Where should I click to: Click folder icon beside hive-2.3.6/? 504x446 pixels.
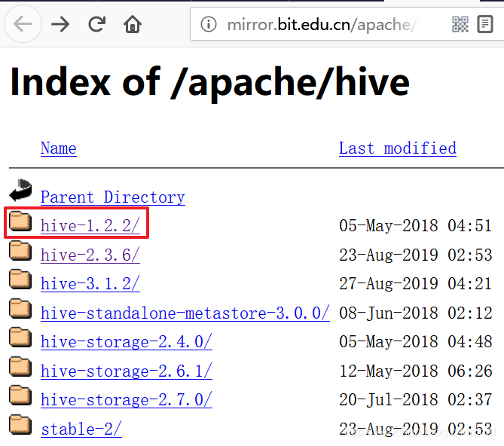click(20, 250)
